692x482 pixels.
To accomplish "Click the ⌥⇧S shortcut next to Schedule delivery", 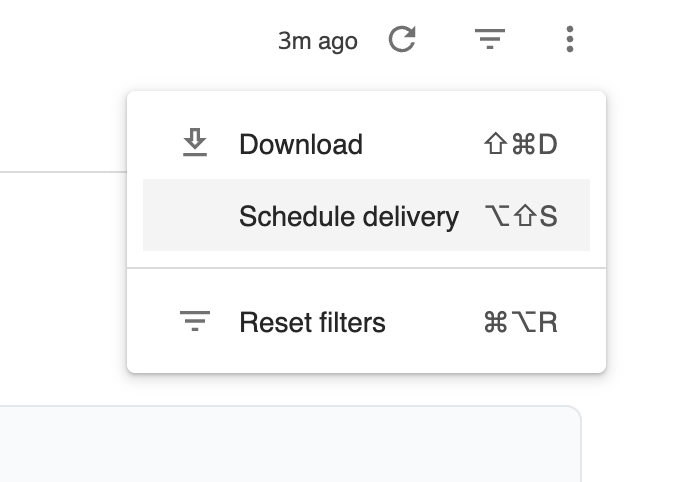I will pyautogui.click(x=521, y=216).
